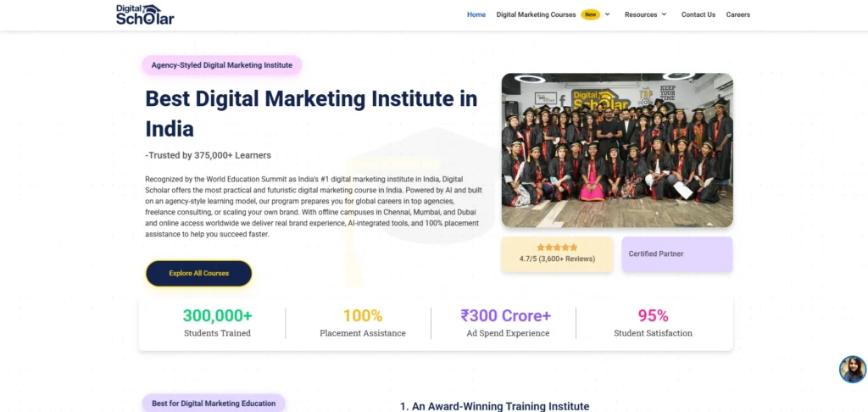Click the five-star rating icons

(557, 248)
